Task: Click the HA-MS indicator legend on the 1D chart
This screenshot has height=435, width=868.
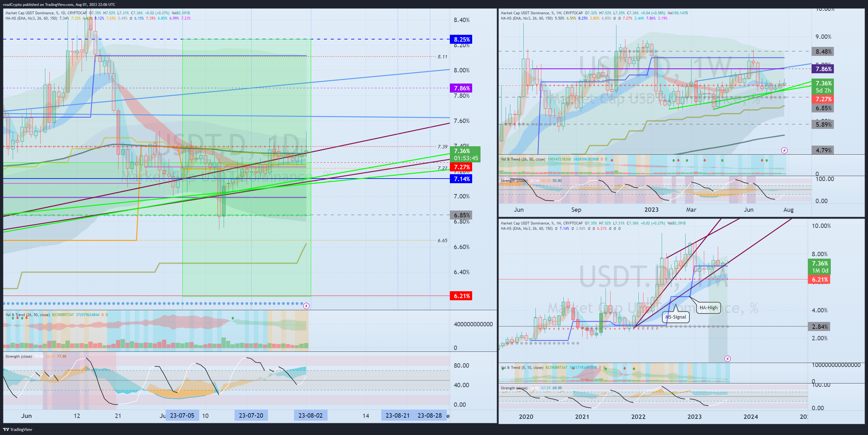Action: tap(31, 18)
